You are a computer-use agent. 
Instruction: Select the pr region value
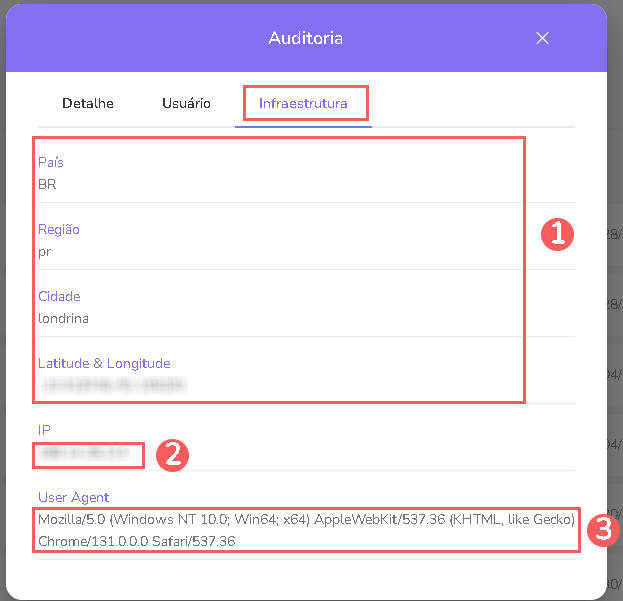tap(45, 251)
